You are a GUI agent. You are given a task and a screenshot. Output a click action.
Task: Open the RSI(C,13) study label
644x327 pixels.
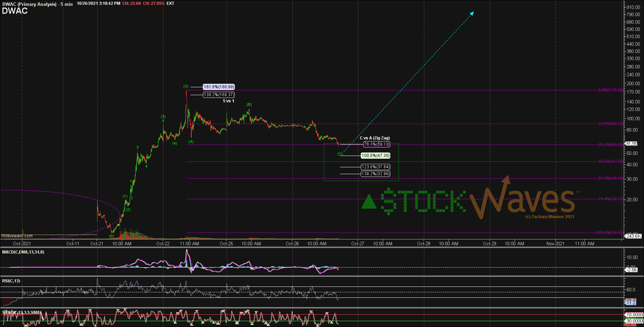click(12, 280)
